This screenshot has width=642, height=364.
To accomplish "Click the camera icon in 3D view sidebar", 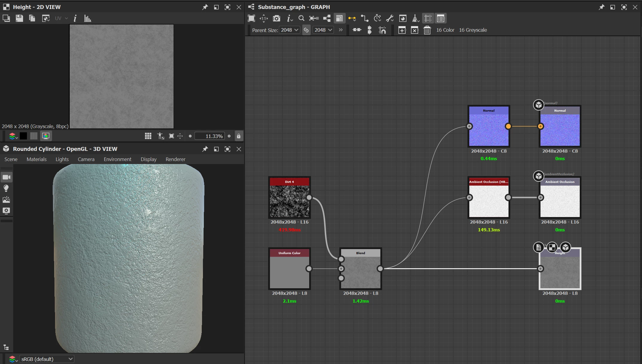I will pos(6,177).
